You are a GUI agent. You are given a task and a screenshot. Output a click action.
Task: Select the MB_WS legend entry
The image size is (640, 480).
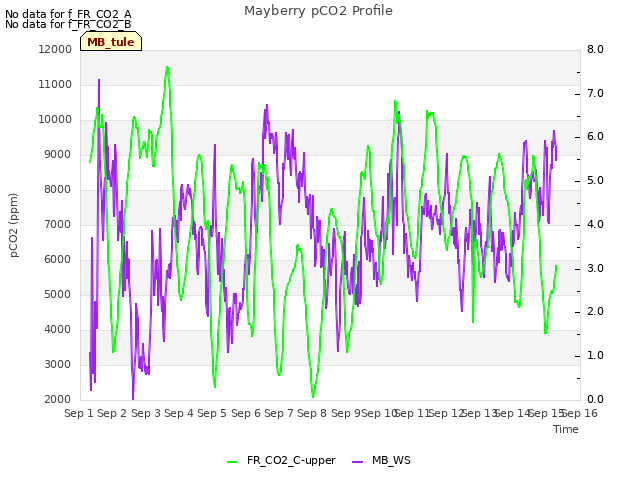coord(381,460)
